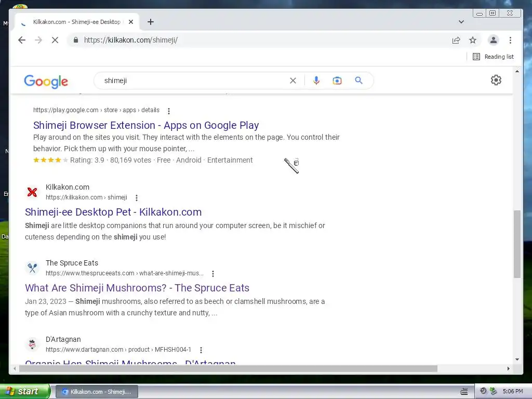This screenshot has width=532, height=399.
Task: Click The Spruce Eats site name
Action: click(x=72, y=263)
